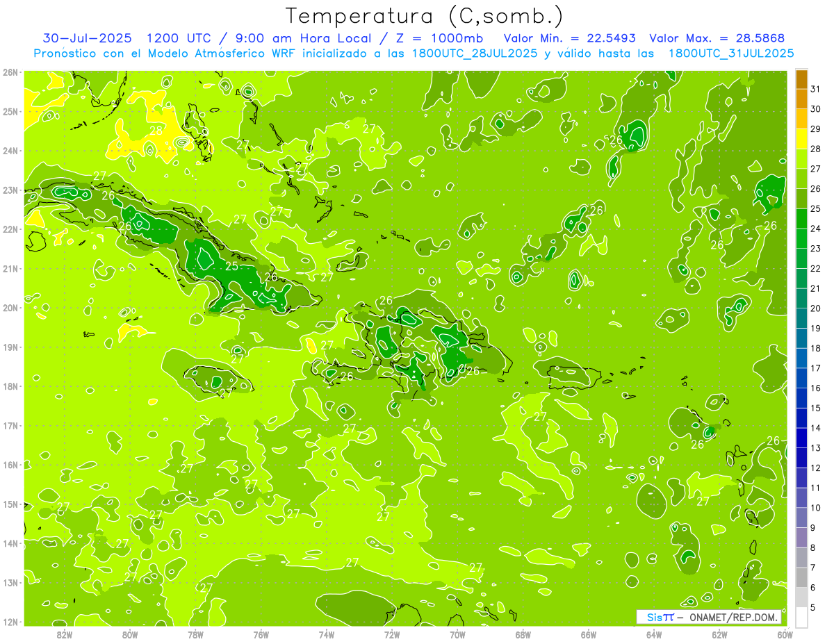Pick the teal legend swatch between 19 and 20
Viewport: 834px width, 644px height.
click(x=801, y=318)
